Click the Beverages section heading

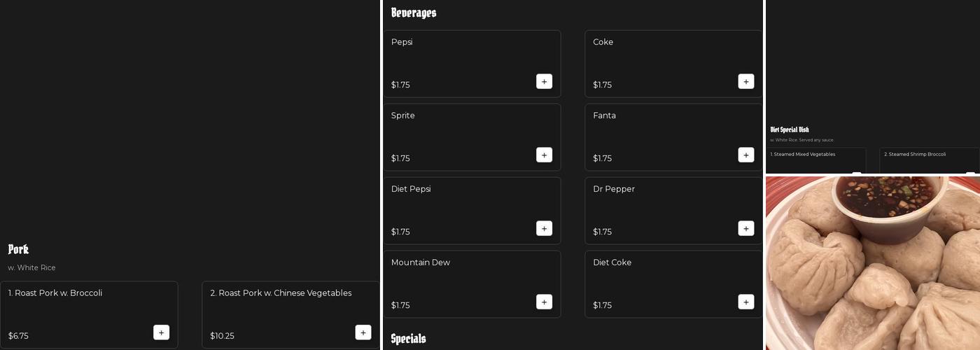pyautogui.click(x=414, y=13)
